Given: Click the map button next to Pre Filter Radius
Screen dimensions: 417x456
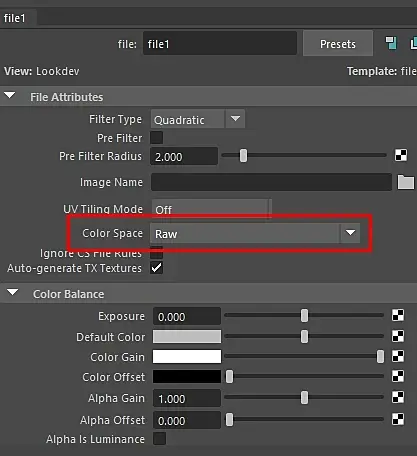Looking at the screenshot, I should coord(401,155).
